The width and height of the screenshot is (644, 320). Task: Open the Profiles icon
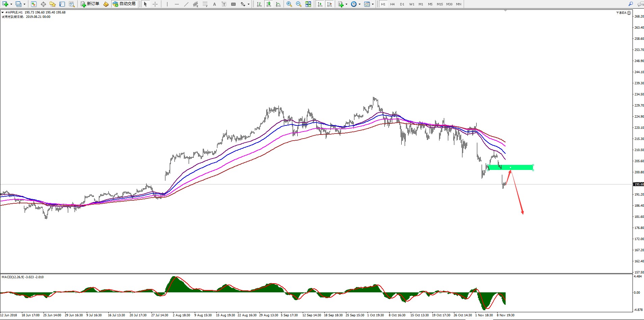18,4
